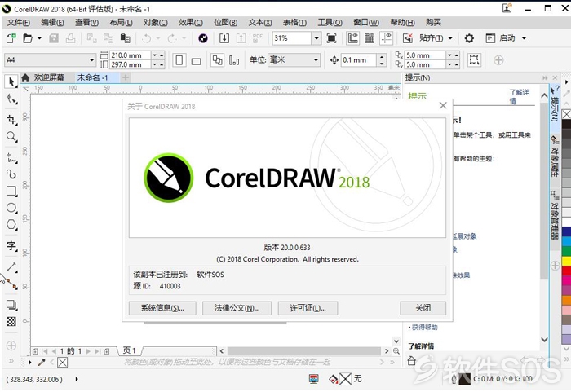Open Options gear icon
Image resolution: width=571 pixels, height=392 pixels.
pyautogui.click(x=469, y=37)
